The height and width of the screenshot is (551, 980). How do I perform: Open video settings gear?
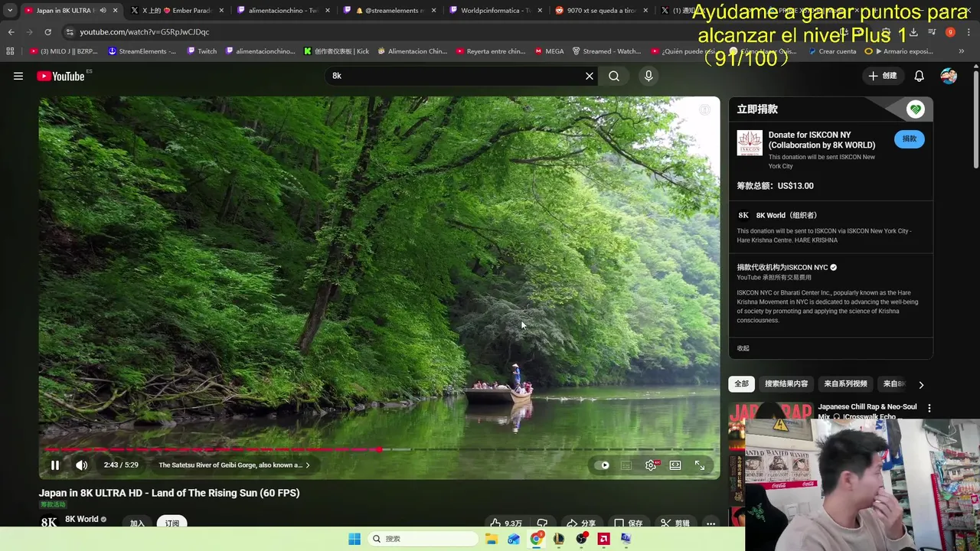click(651, 465)
